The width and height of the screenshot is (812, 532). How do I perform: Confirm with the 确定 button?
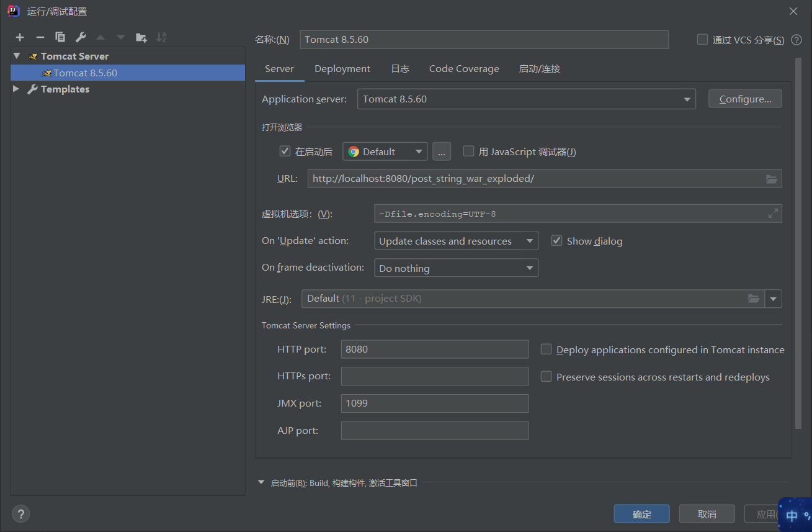pos(642,514)
